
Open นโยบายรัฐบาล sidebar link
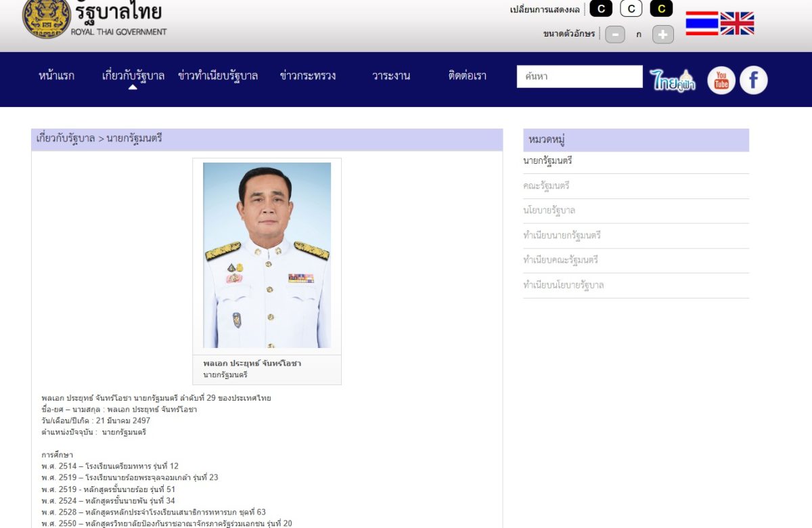[549, 211]
